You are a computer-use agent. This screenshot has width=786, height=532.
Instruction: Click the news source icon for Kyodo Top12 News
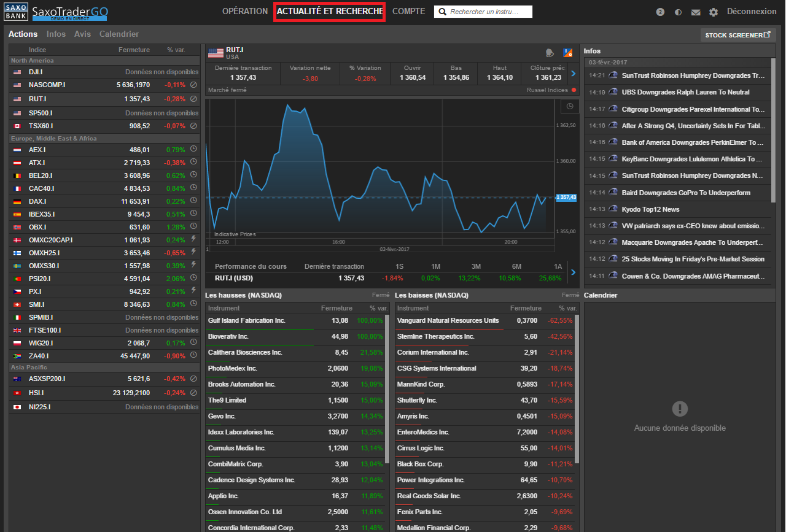pyautogui.click(x=612, y=209)
